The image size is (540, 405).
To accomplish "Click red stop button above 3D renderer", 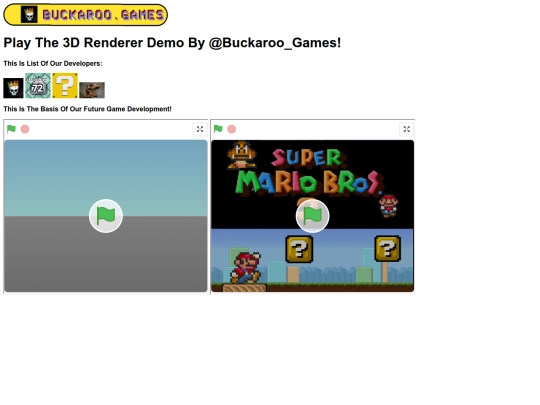I will click(25, 129).
